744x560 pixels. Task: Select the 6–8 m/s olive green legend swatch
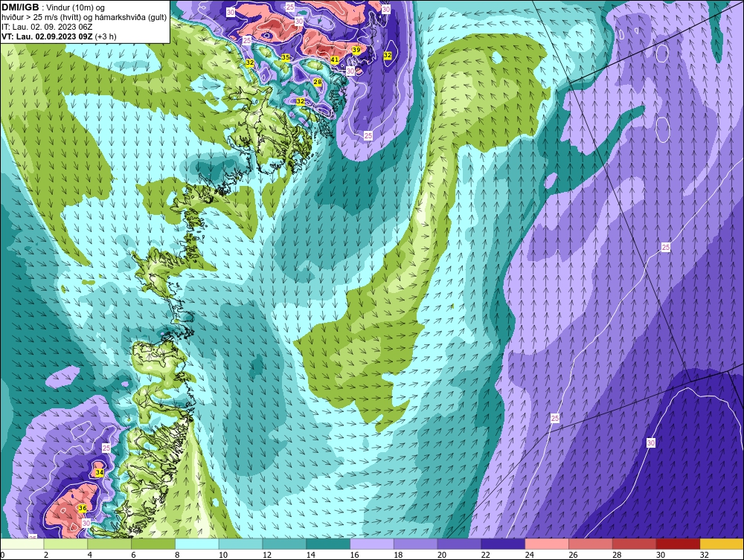pyautogui.click(x=153, y=544)
